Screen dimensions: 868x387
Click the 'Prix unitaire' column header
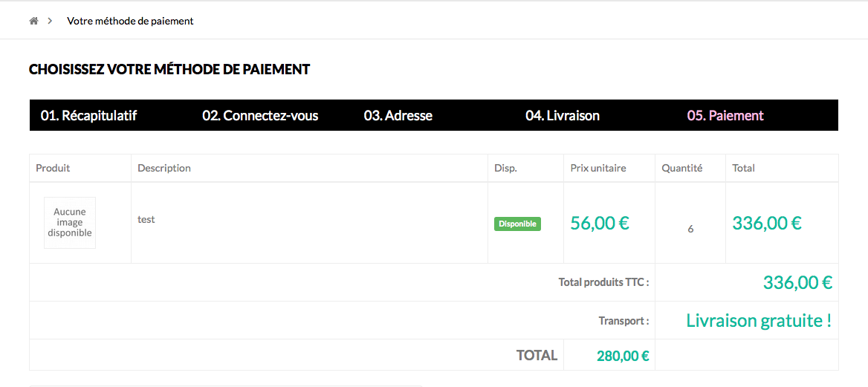pos(598,168)
